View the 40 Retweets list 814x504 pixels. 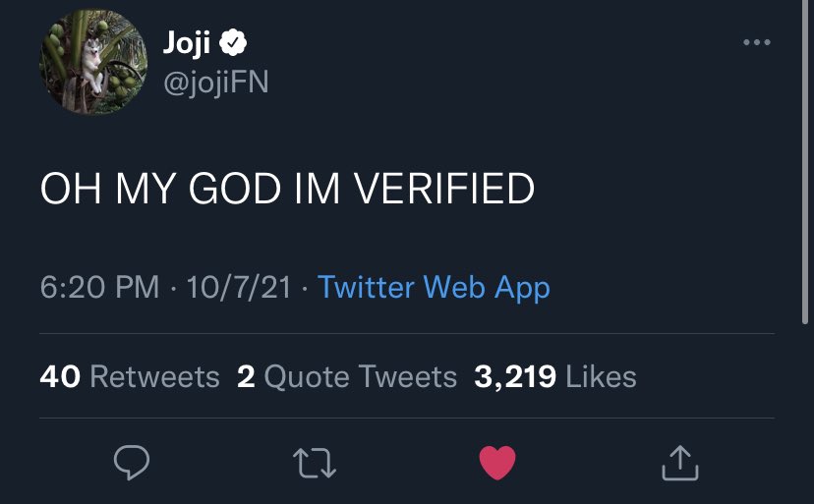coord(130,376)
